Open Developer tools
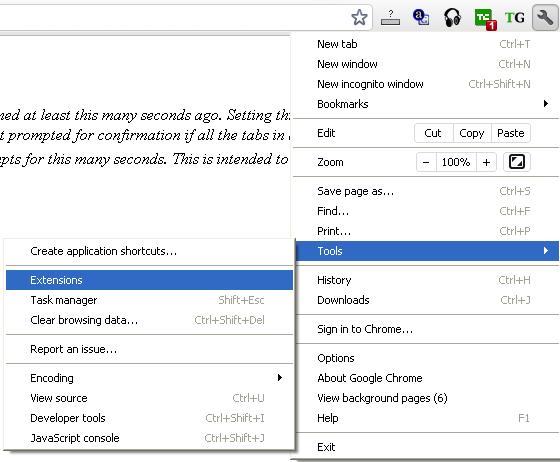The image size is (560, 462). pyautogui.click(x=149, y=418)
